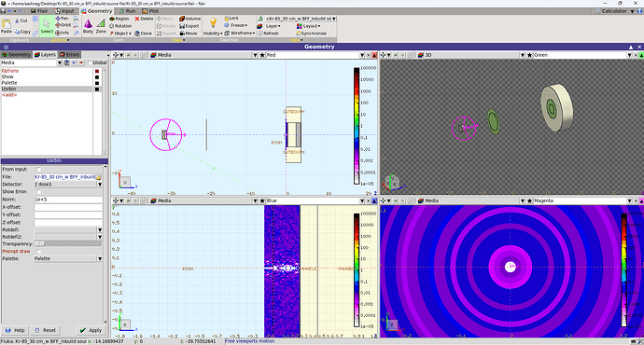
Task: Enable the Show Error checkbox
Action: tap(38, 191)
